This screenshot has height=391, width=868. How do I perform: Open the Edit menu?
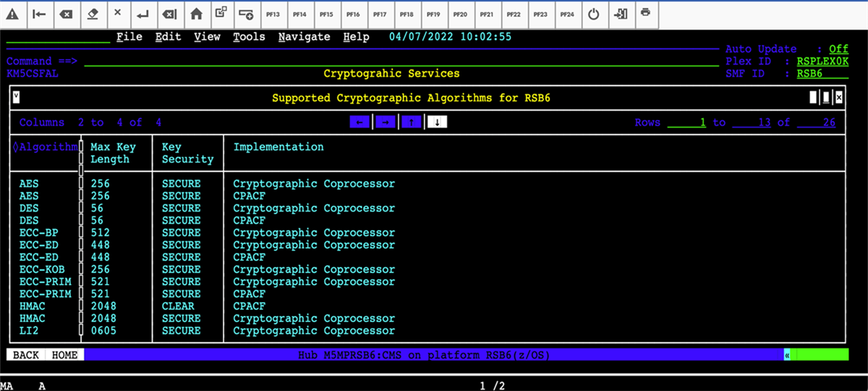click(x=168, y=37)
